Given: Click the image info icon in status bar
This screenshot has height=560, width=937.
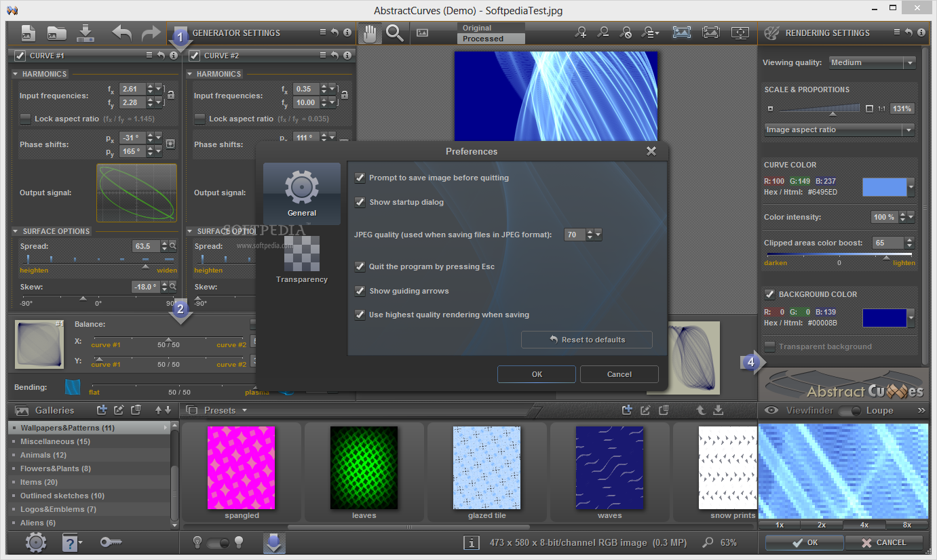Looking at the screenshot, I should click(x=471, y=542).
